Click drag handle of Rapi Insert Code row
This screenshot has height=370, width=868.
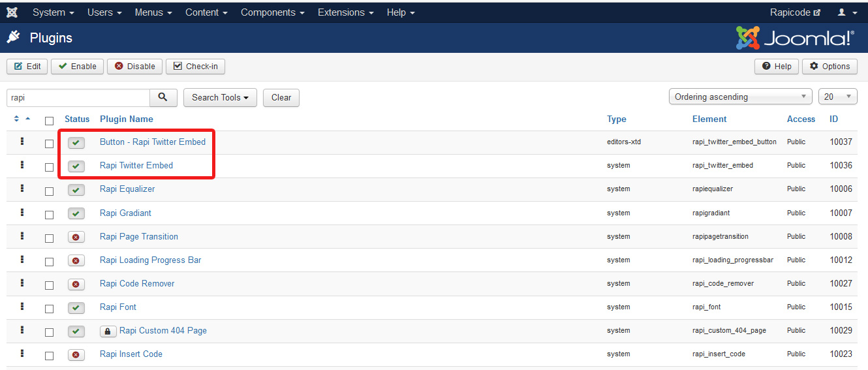tap(22, 354)
